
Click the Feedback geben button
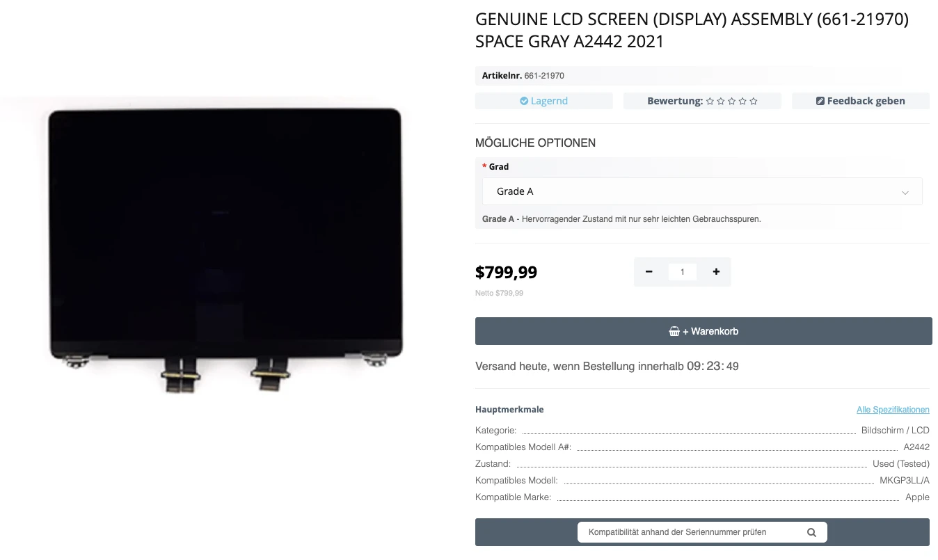click(861, 101)
